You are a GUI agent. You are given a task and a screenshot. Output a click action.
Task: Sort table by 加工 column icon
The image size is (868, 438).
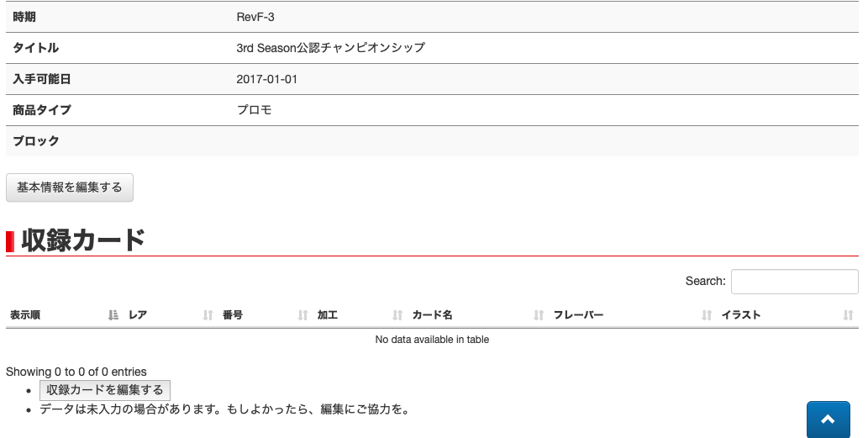pyautogui.click(x=397, y=315)
